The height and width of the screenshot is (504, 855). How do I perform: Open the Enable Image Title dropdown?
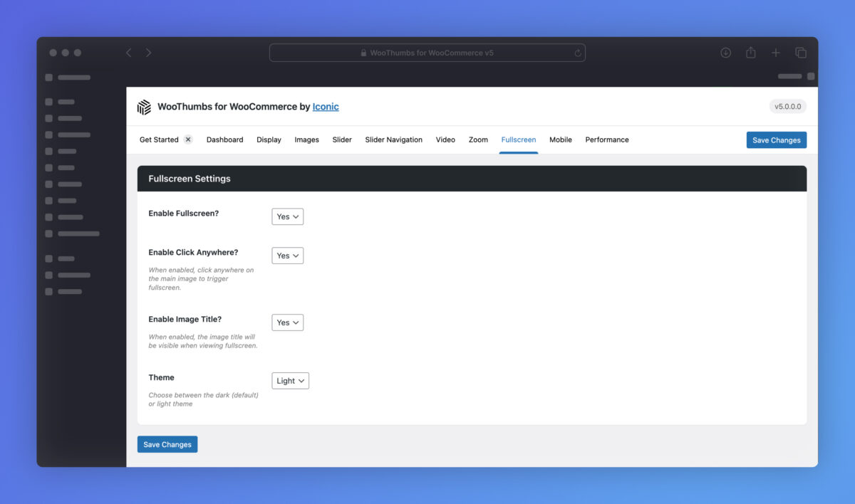pyautogui.click(x=287, y=322)
